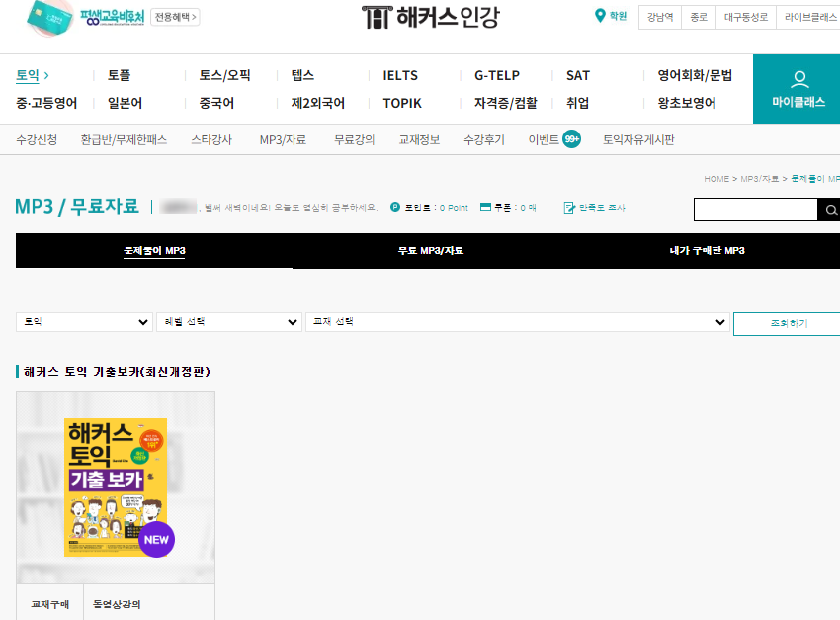The height and width of the screenshot is (620, 840).
Task: Open 만족도 조사 survey link
Action: [595, 208]
